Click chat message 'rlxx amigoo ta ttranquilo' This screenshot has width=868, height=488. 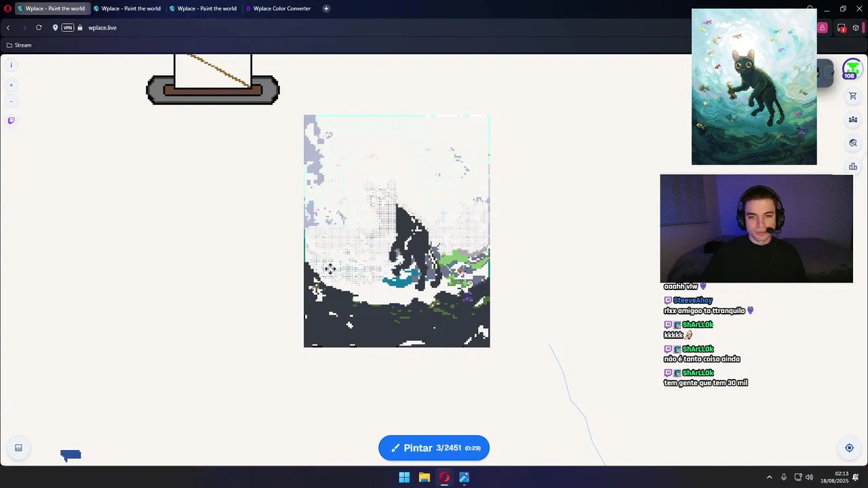click(704, 310)
